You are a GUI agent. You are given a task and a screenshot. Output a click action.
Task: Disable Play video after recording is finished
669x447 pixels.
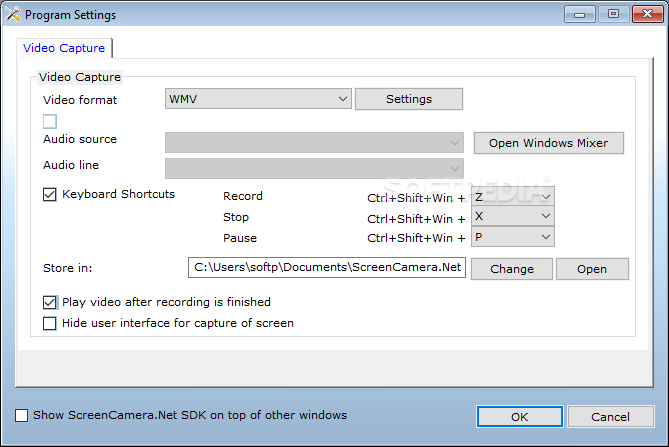click(50, 302)
